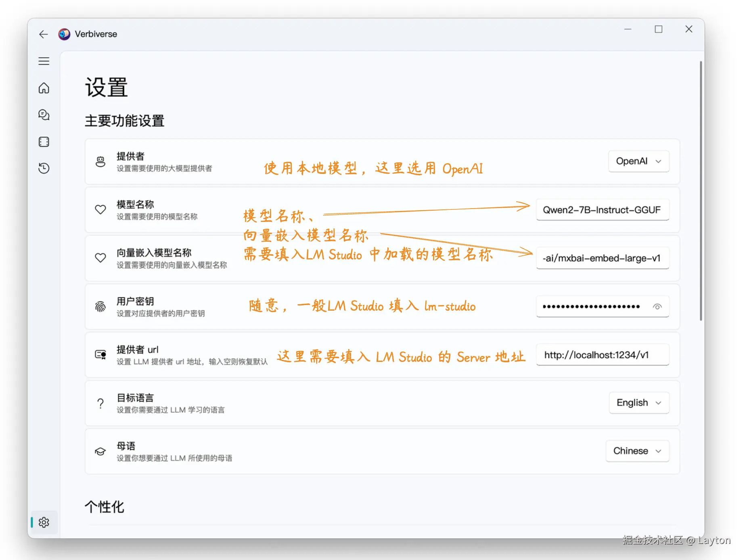Viewport: 745px width, 560px height.
Task: Click the 个性化 section heading
Action: pyautogui.click(x=105, y=507)
